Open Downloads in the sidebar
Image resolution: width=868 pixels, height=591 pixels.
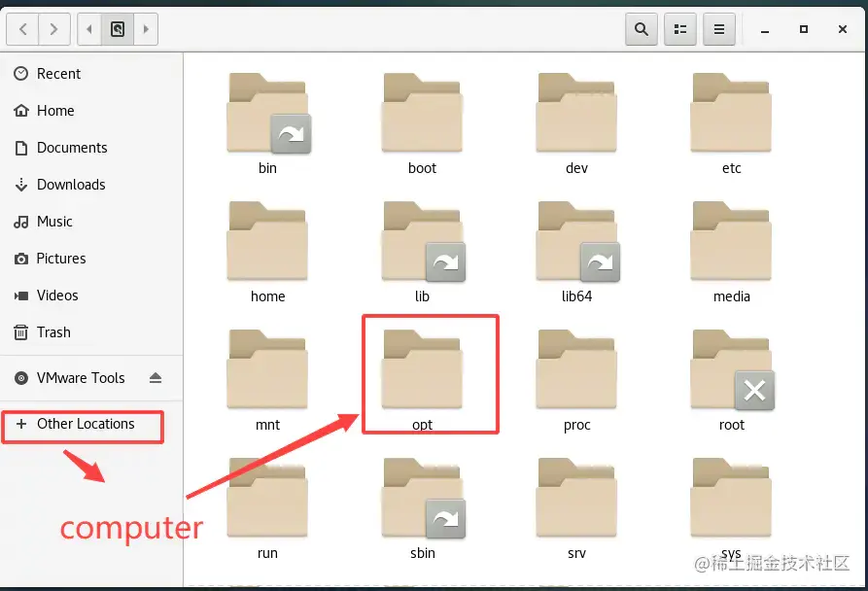coord(91,185)
